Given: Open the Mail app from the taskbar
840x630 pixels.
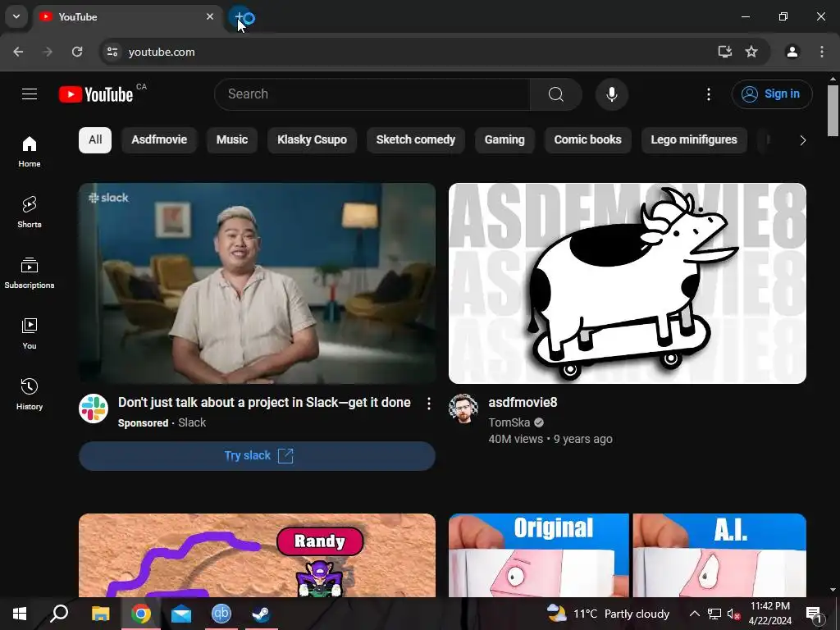Looking at the screenshot, I should tap(181, 614).
